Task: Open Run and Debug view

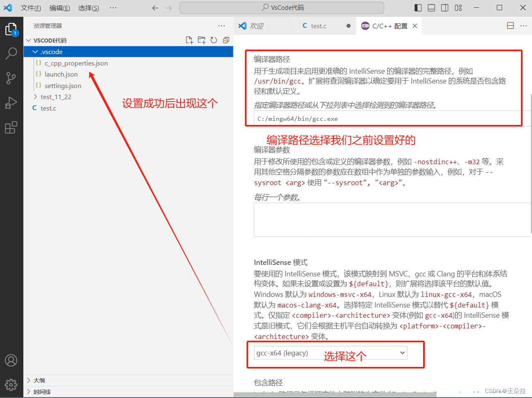Action: tap(11, 102)
